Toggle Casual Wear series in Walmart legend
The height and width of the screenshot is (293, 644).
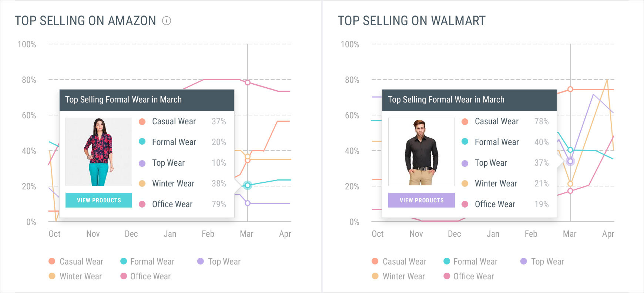coord(399,262)
